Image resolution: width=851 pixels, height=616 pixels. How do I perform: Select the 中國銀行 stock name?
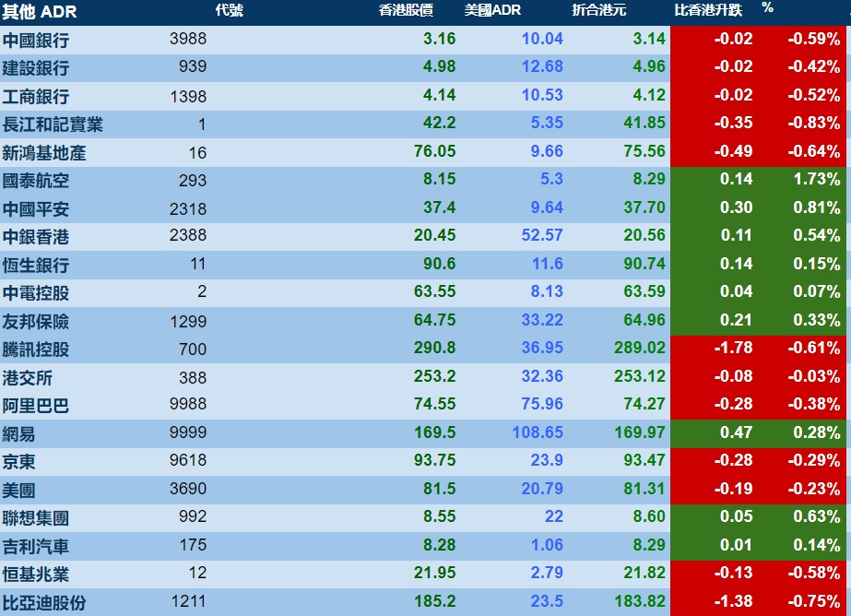click(x=36, y=41)
